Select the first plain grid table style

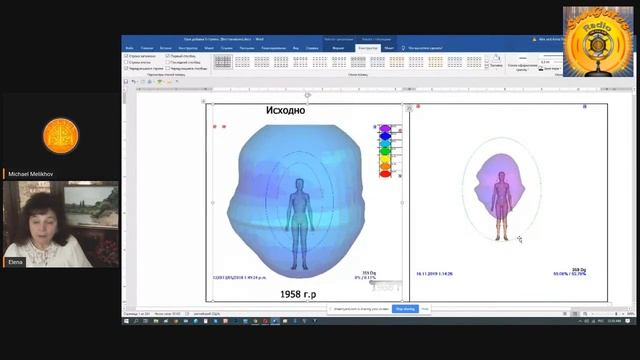[x=223, y=62]
